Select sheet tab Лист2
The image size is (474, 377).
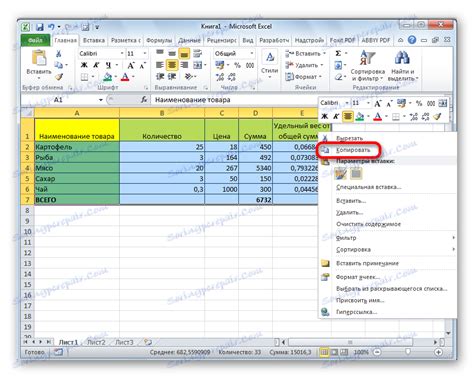pyautogui.click(x=96, y=342)
